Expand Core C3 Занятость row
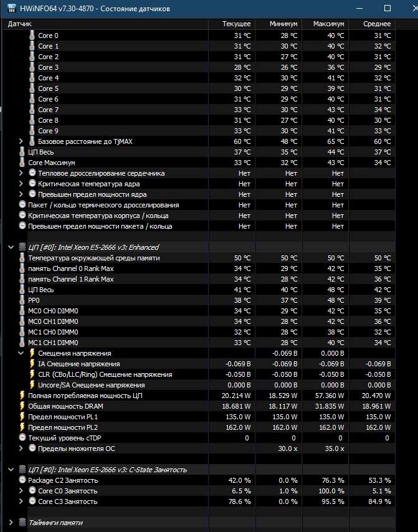This screenshot has width=418, height=532. 21,501
